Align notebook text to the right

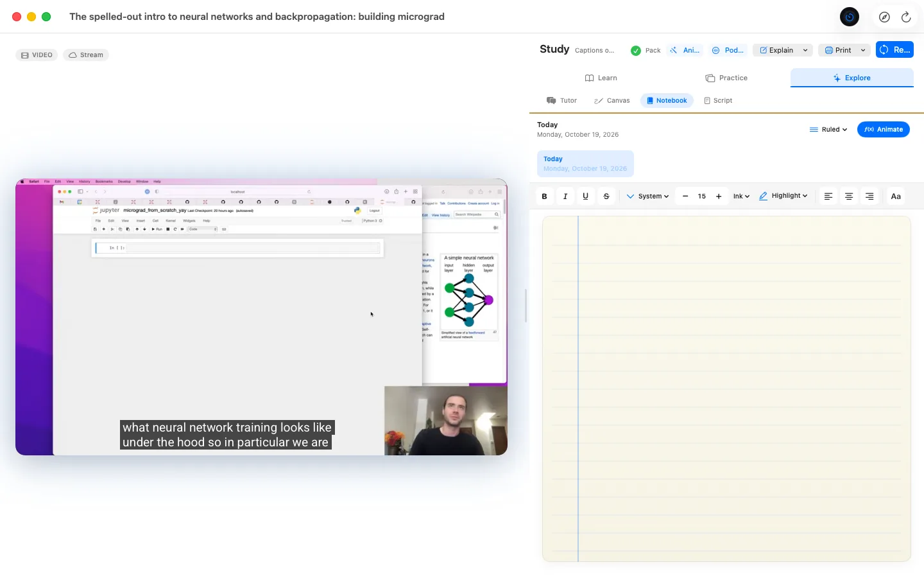(869, 197)
